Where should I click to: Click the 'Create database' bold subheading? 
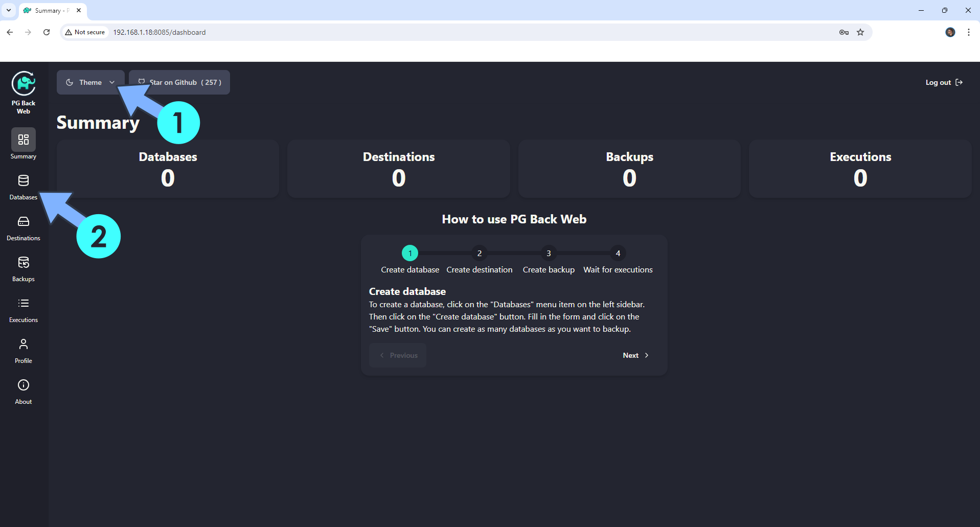click(x=407, y=291)
